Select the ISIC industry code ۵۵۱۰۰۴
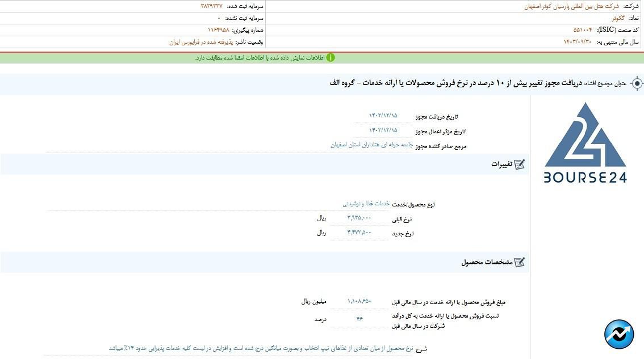This screenshot has height=359, width=644. 583,30
